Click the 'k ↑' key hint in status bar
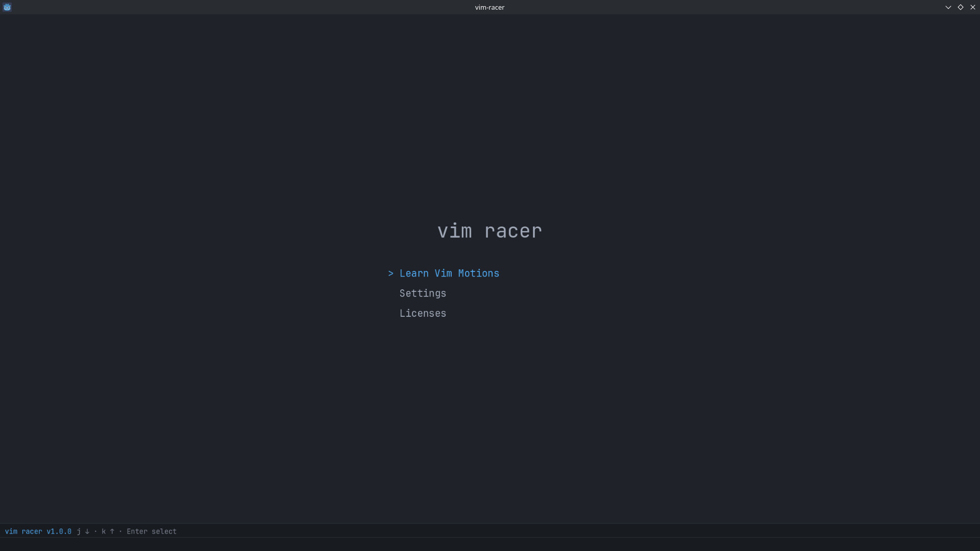 pos(108,531)
